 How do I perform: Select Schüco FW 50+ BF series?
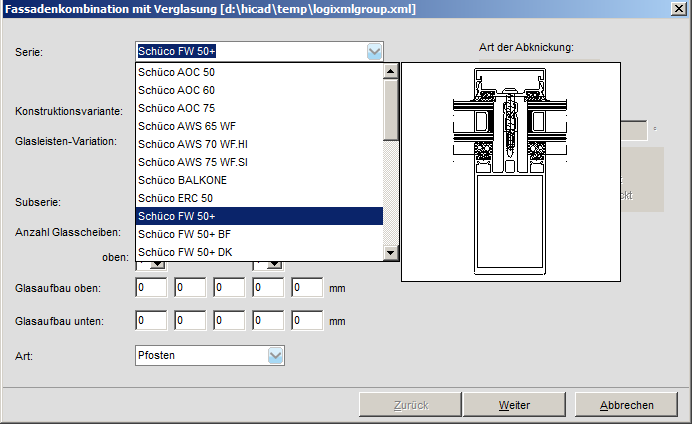(x=259, y=234)
